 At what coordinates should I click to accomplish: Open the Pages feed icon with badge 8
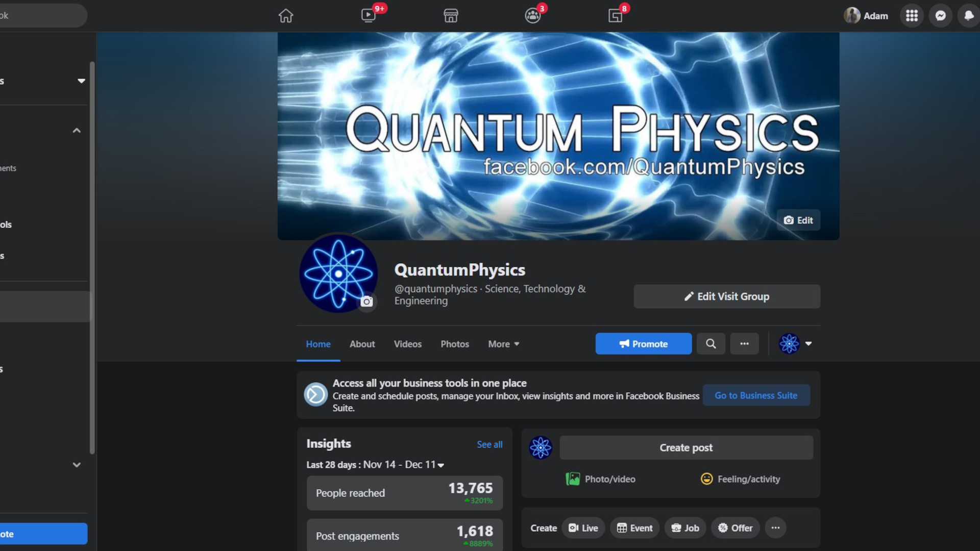[x=616, y=16]
